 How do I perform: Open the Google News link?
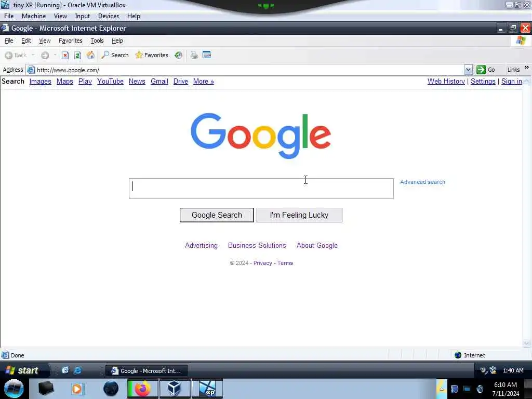click(137, 82)
